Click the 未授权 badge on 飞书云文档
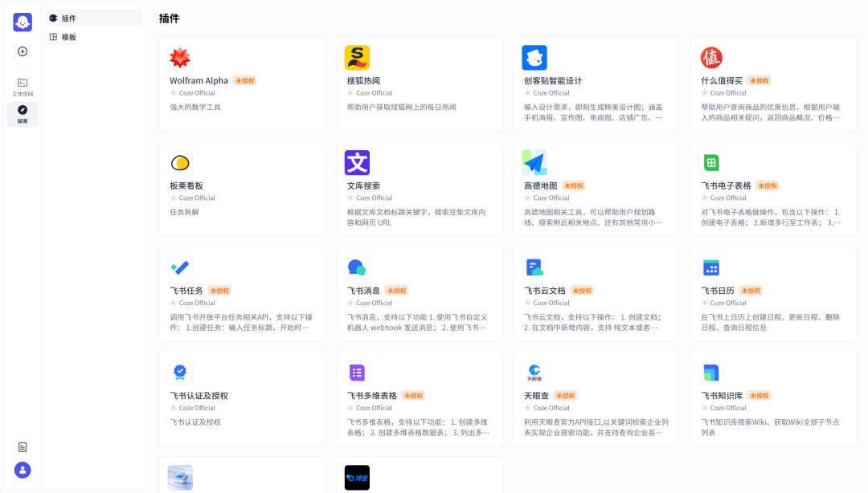The width and height of the screenshot is (868, 493). (582, 291)
